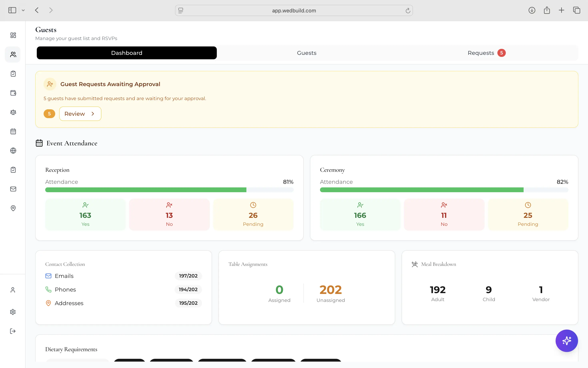Click the page settings icon in address bar
Viewport: 588px width, 368px height.
coord(181,10)
